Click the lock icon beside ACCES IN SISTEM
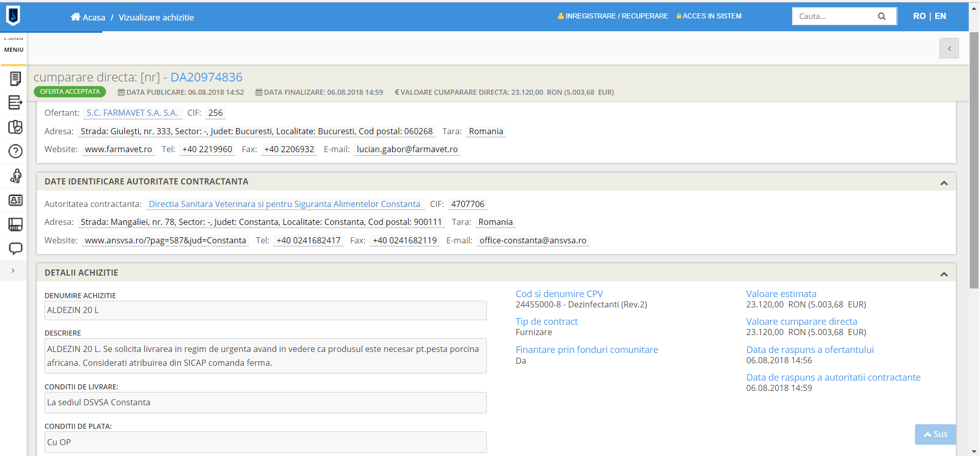980x456 pixels. pyautogui.click(x=679, y=16)
